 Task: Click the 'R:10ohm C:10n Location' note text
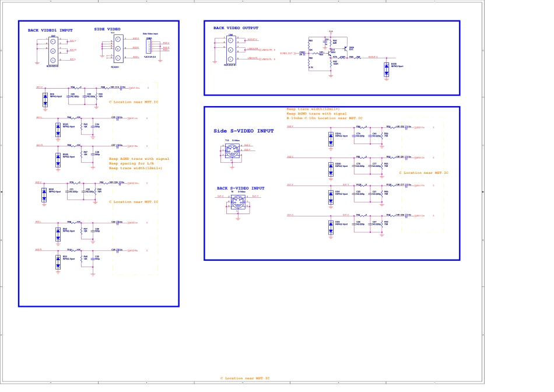324,118
